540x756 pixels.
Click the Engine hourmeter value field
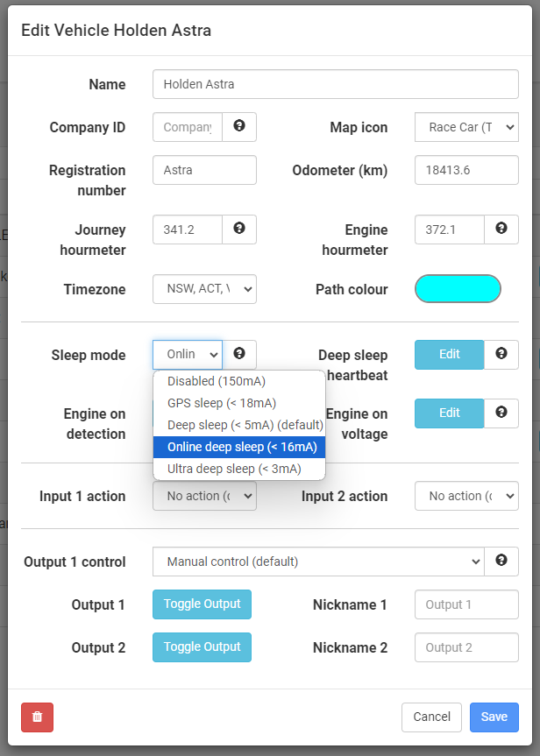coord(450,229)
